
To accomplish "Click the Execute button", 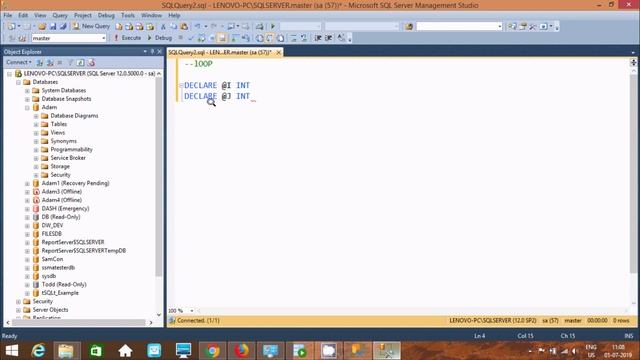I will (127, 38).
